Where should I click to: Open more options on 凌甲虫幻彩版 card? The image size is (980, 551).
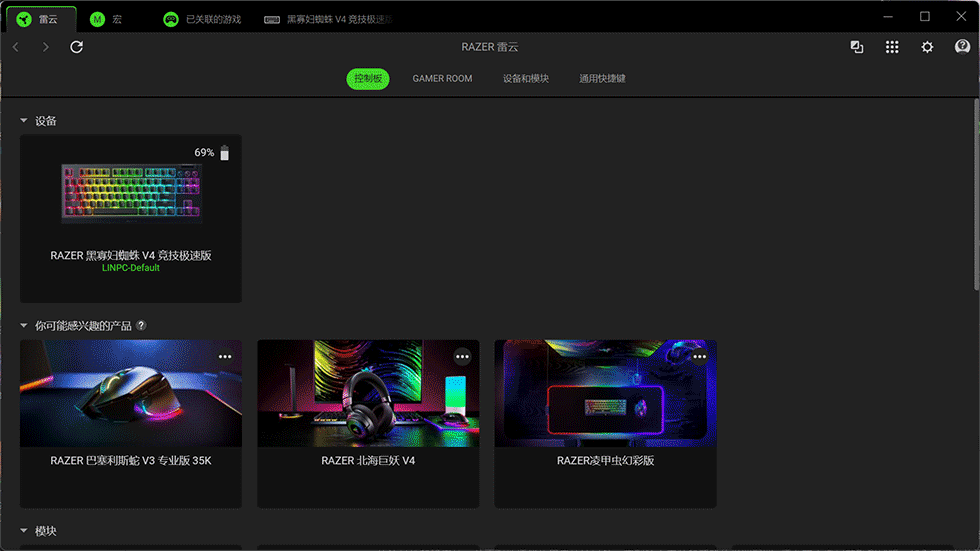[x=699, y=357]
